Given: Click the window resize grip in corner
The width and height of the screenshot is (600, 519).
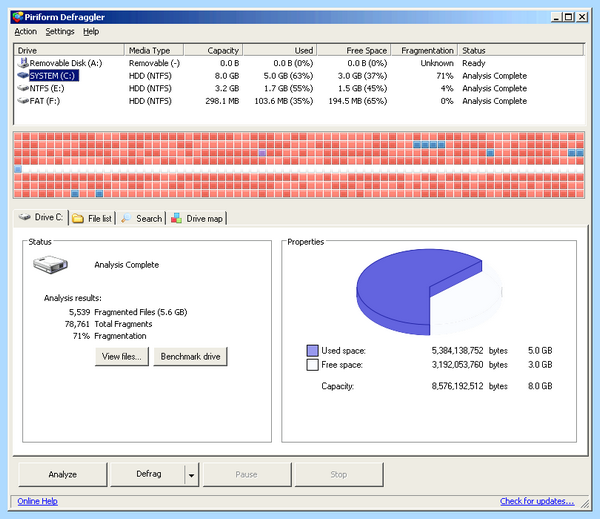Looking at the screenshot, I should 584,503.
